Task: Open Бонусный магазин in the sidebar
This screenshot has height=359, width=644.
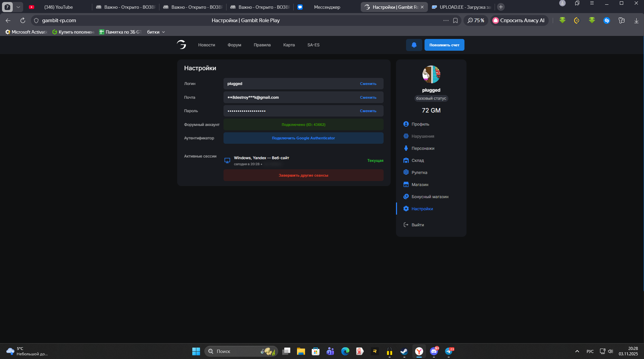Action: [430, 197]
